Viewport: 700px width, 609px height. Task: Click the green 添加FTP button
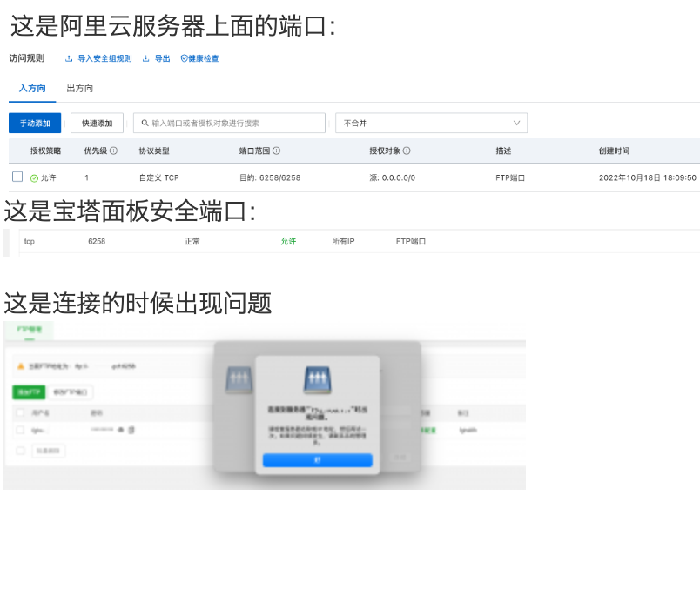point(29,392)
